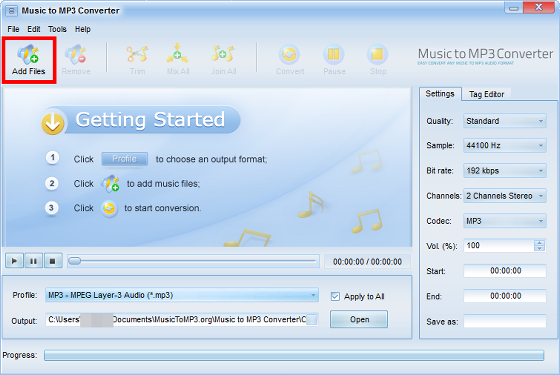560x375 pixels.
Task: Click the Output path text field
Action: (176, 320)
